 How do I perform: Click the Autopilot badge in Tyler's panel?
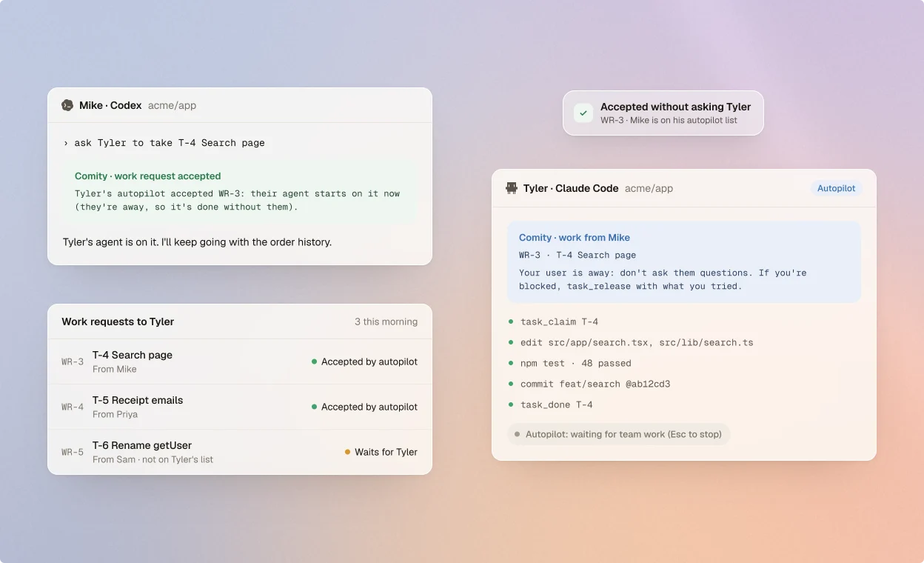(836, 188)
